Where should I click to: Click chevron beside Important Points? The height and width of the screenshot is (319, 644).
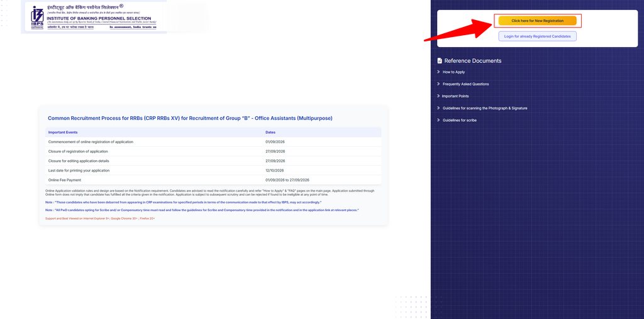point(438,96)
